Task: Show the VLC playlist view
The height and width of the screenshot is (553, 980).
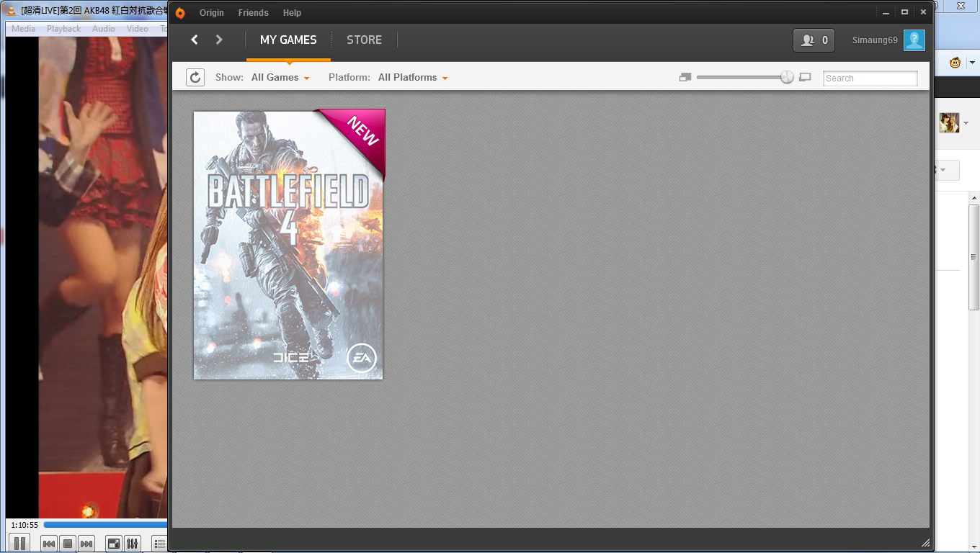Action: pos(158,544)
